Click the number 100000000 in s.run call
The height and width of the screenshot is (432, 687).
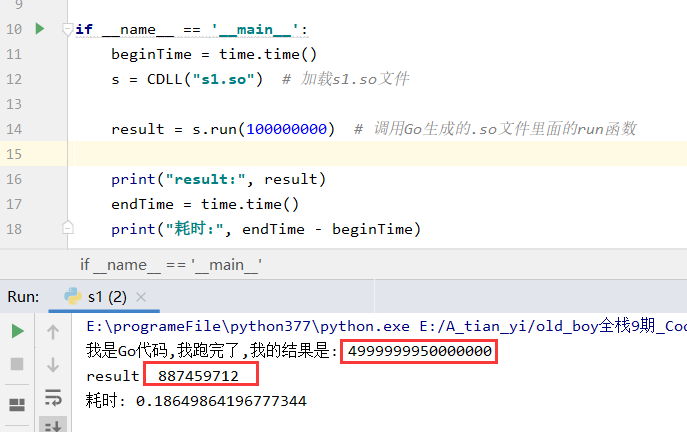coord(287,129)
